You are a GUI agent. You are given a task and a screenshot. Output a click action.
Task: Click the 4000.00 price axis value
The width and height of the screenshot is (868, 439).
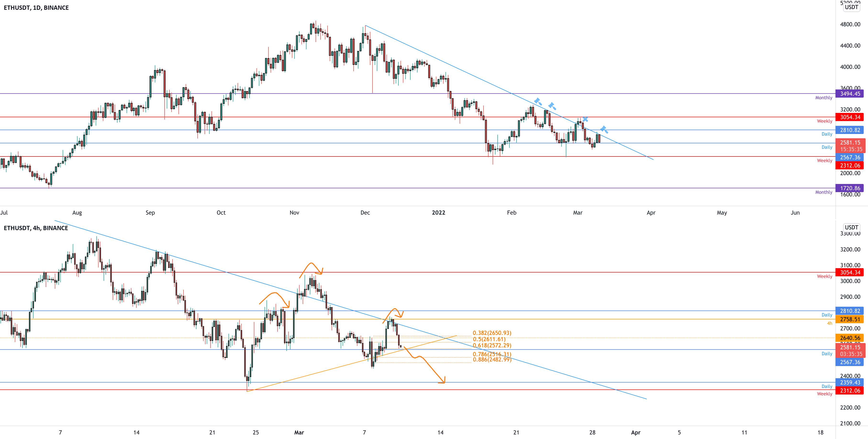click(850, 67)
